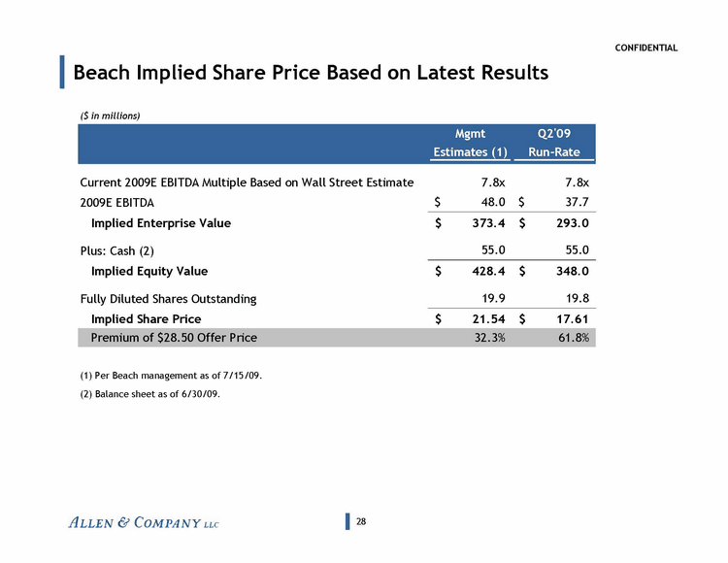Click the Implied Equity Value amount 348.0
This screenshot has height=563, width=728.
click(572, 272)
